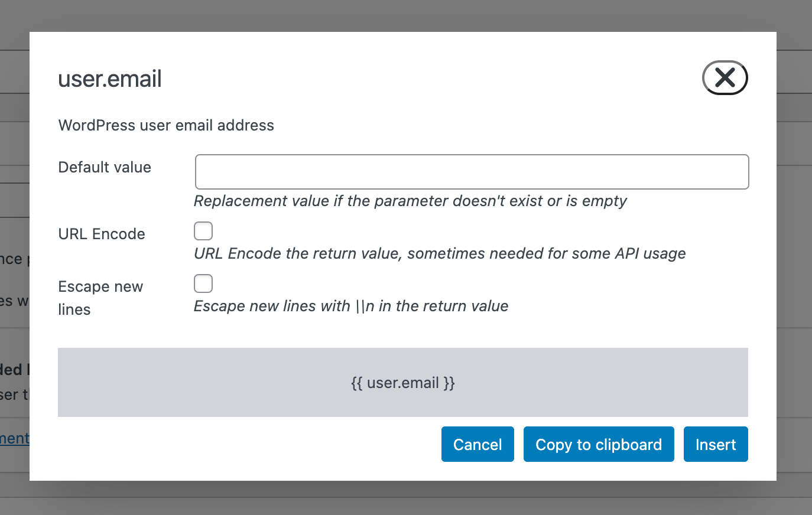Click the user.email dialog title
The height and width of the screenshot is (515, 812).
pos(109,79)
